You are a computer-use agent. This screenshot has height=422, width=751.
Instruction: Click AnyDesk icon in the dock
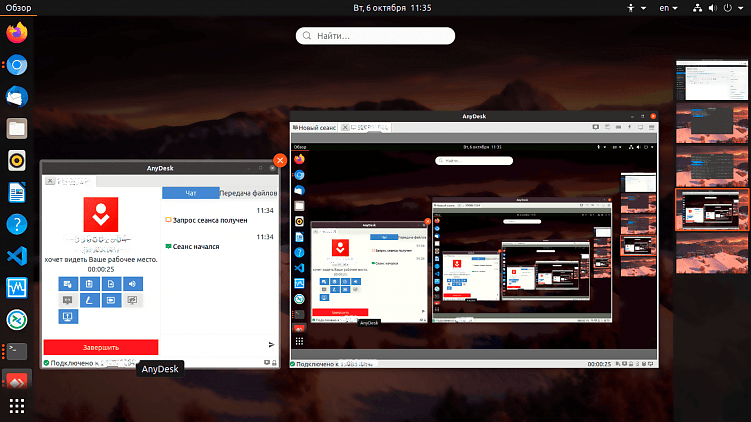(17, 381)
